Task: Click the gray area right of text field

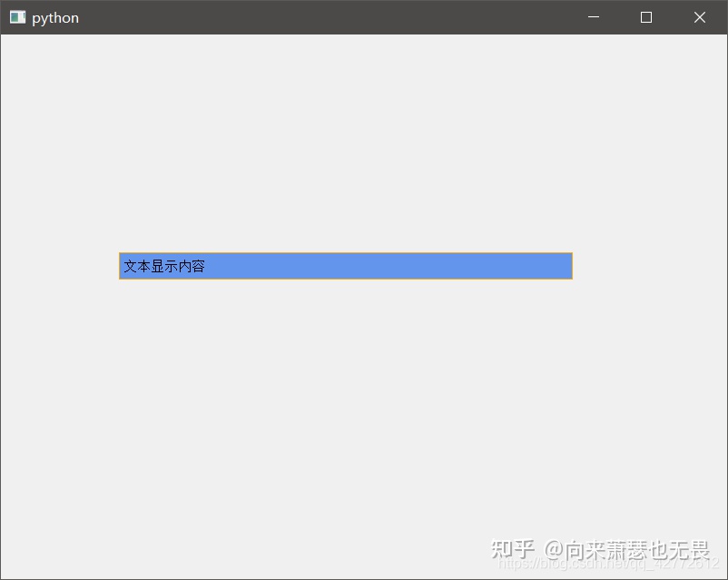Action: [x=650, y=266]
